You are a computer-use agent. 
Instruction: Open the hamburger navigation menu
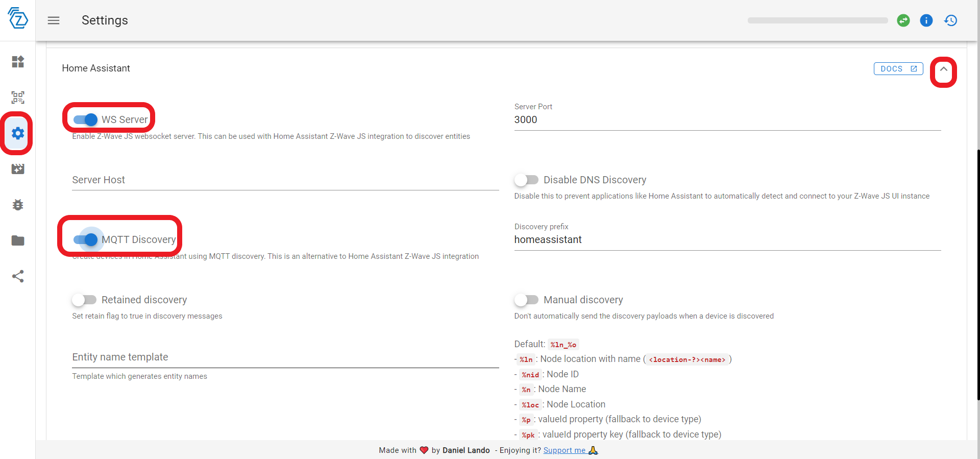54,20
